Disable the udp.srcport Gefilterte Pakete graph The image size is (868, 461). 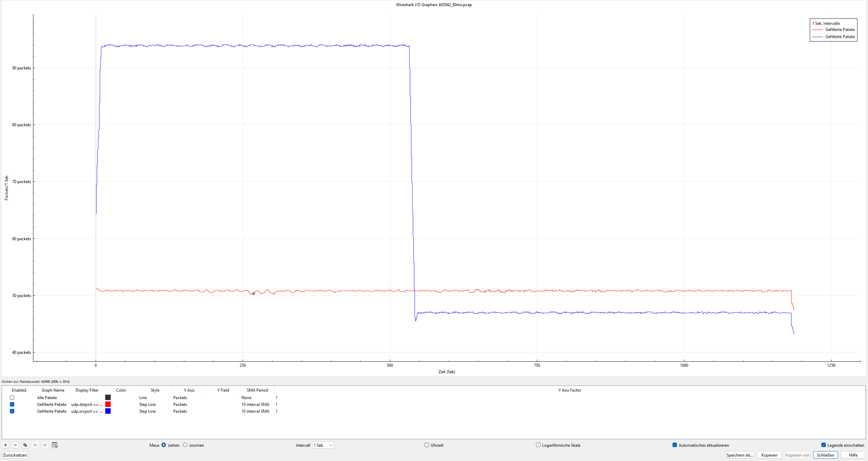click(x=12, y=411)
